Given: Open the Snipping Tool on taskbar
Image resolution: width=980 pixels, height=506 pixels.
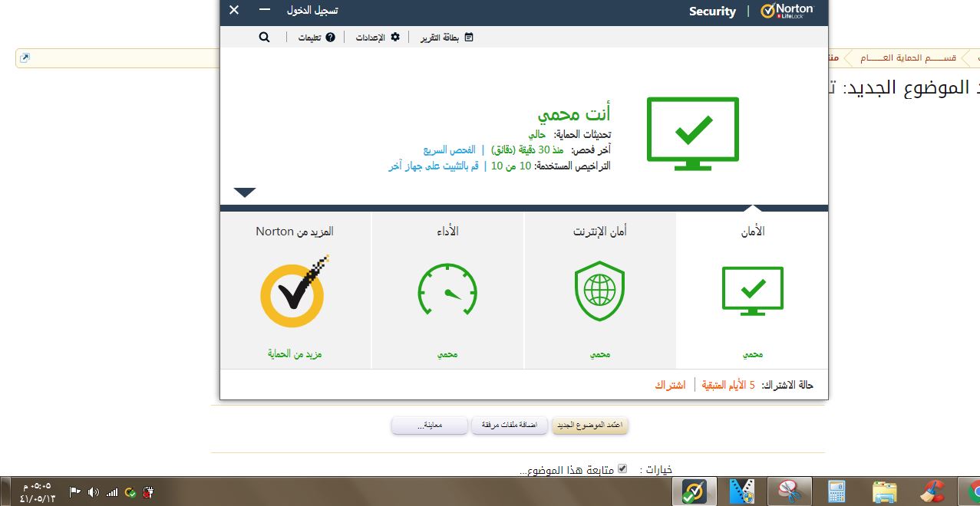Looking at the screenshot, I should click(789, 491).
